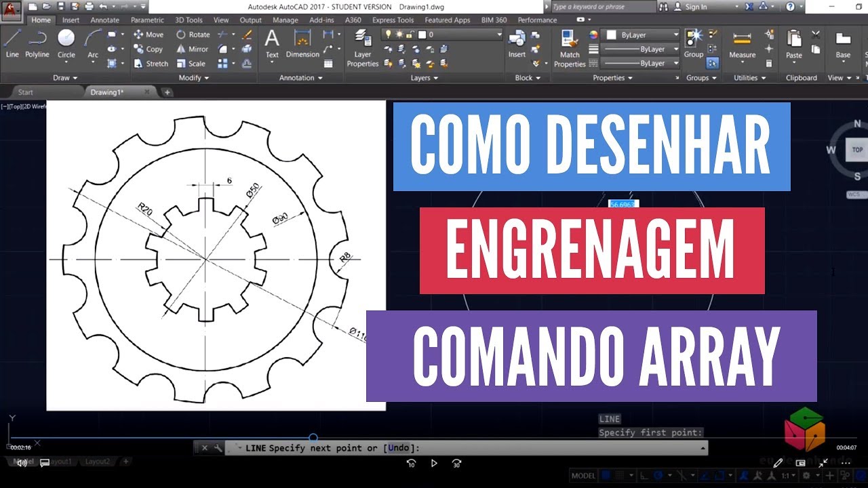Viewport: 868px width, 488px height.
Task: Select the Line tool
Action: (x=12, y=43)
